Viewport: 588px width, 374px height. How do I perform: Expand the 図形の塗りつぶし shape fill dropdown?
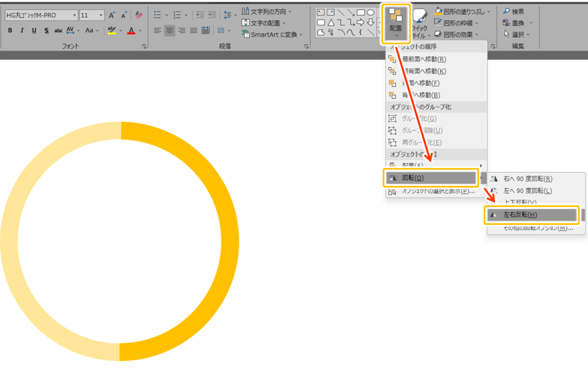coord(489,11)
